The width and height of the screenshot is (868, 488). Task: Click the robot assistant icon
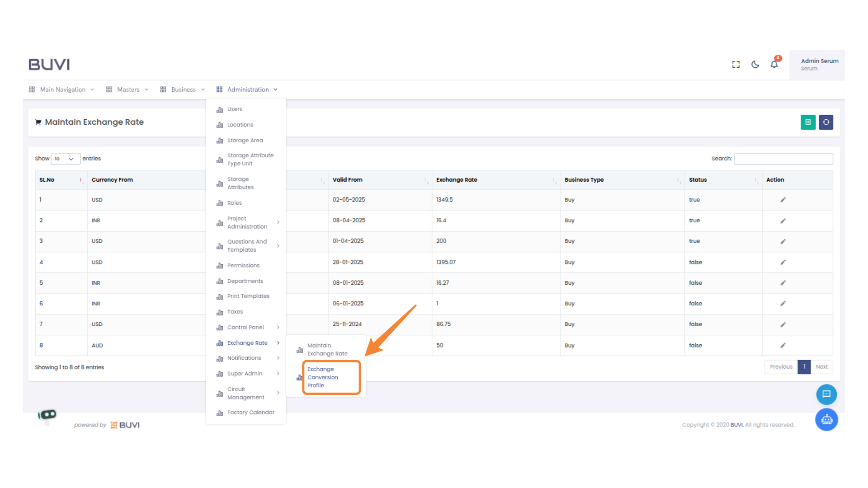[826, 419]
